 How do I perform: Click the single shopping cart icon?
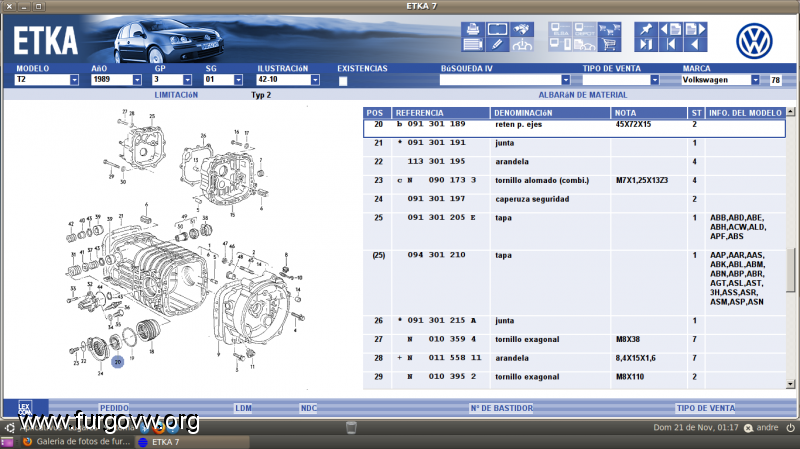coord(609,44)
